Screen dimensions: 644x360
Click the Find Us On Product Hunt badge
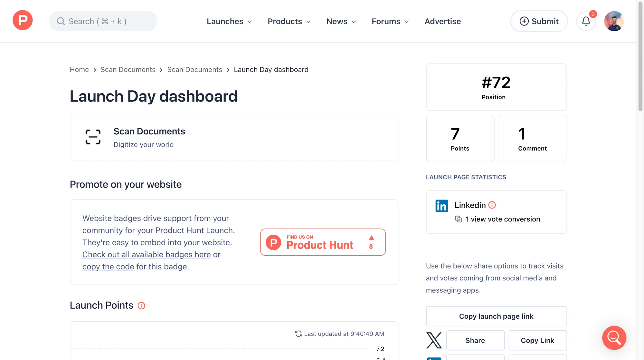tap(323, 242)
